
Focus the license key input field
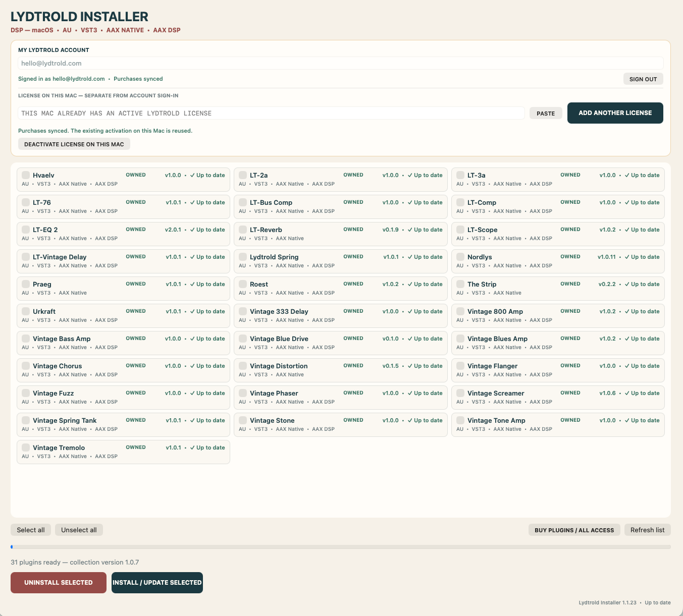click(x=272, y=113)
